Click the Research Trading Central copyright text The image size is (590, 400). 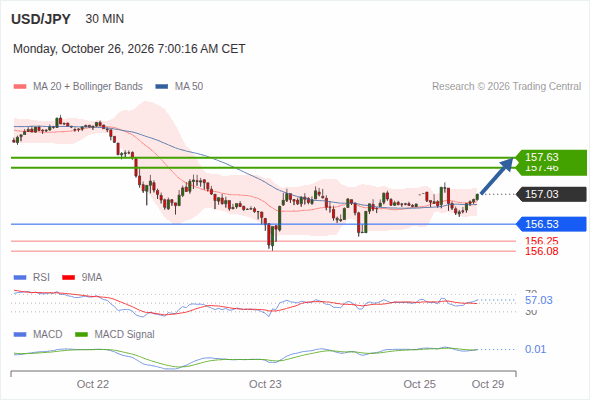pos(506,87)
